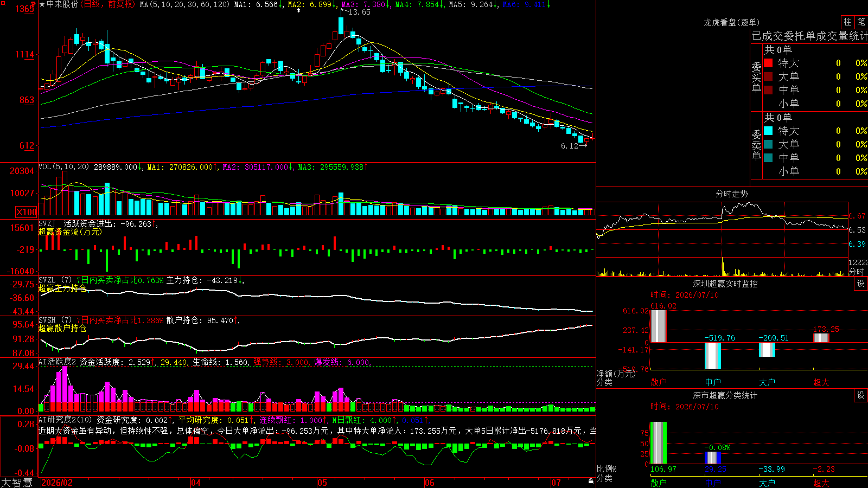
Task: Click the 龙虎看盘(逐单) panel title
Action: click(x=732, y=22)
